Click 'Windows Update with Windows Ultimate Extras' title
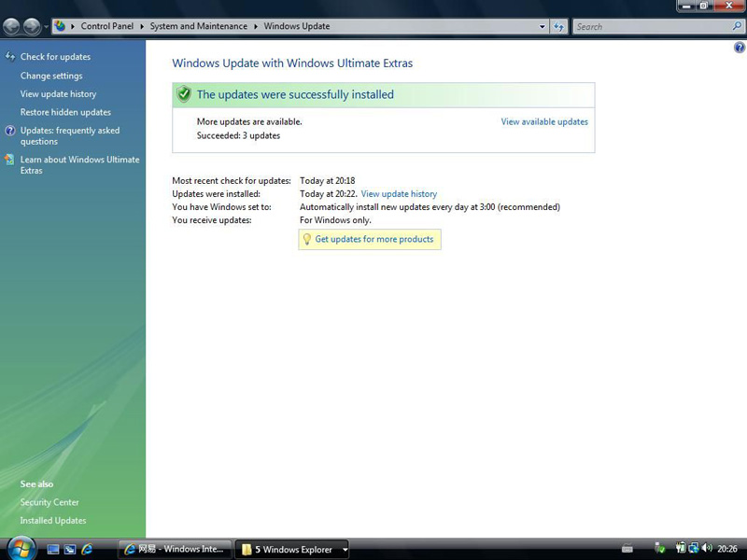Viewport: 747px width, 560px height. pyautogui.click(x=292, y=63)
